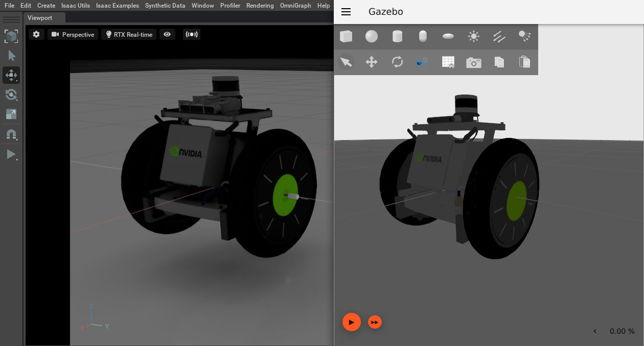The height and width of the screenshot is (346, 644).
Task: Activate the Rotate tool in Isaac toolbar
Action: point(11,94)
